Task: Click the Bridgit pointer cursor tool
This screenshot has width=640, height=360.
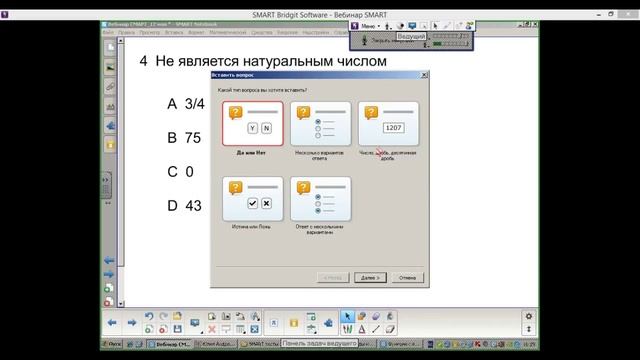Action: point(436,26)
